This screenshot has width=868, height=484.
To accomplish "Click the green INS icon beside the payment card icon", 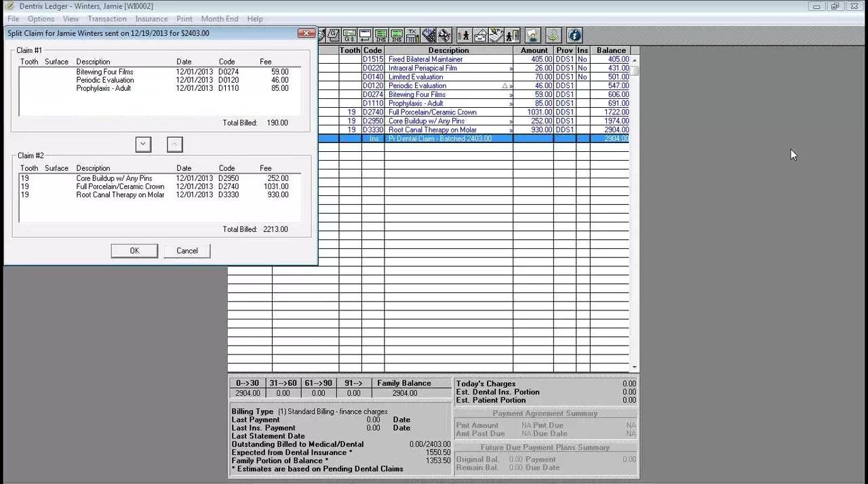I will coord(381,35).
